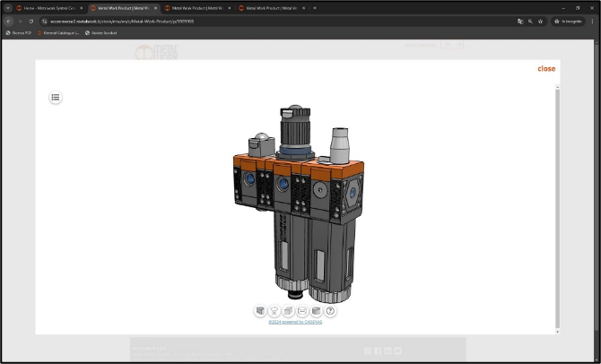
Task: Select the cylinder section view icon
Action: coord(316,310)
